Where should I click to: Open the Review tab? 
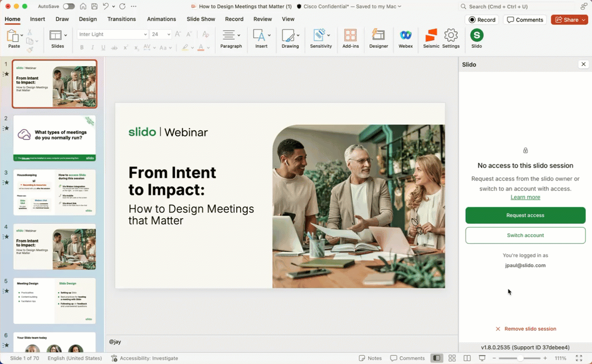tap(262, 19)
